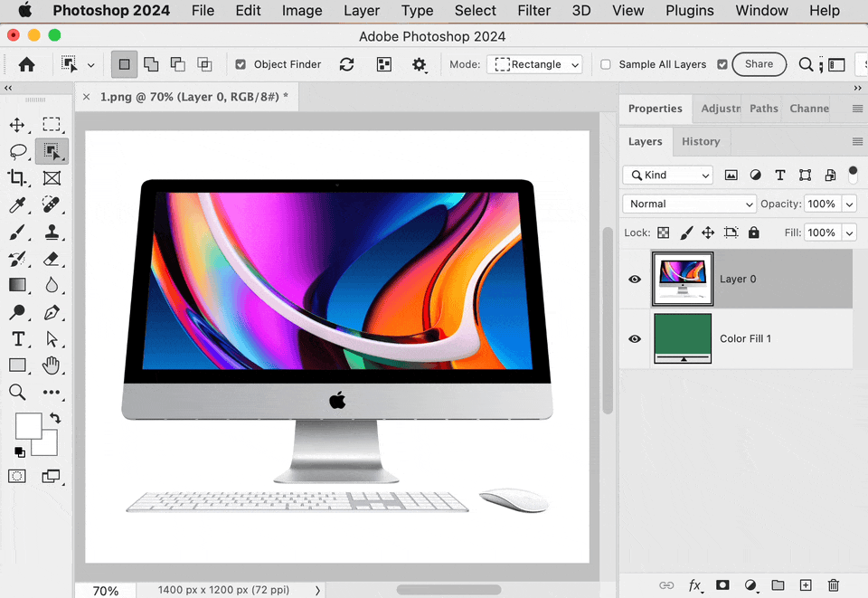Choose Intersect with Selection mode

pyautogui.click(x=205, y=64)
